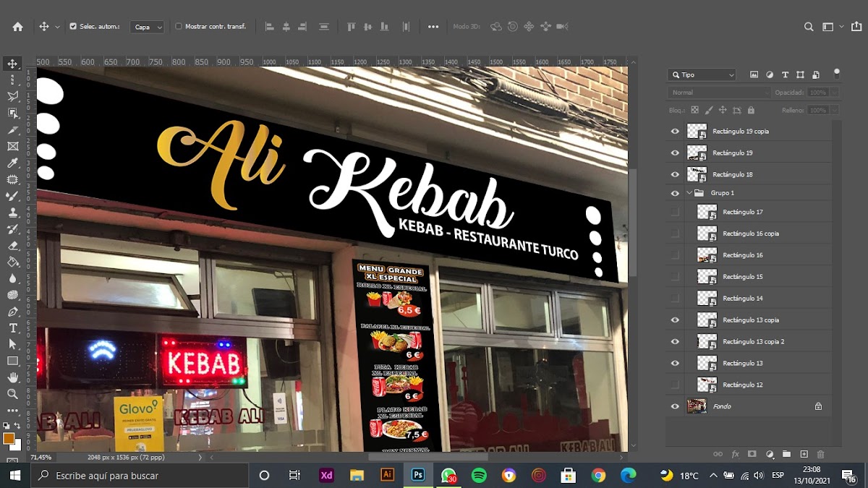Select the Frame tool
Image resolution: width=868 pixels, height=488 pixels.
point(12,147)
